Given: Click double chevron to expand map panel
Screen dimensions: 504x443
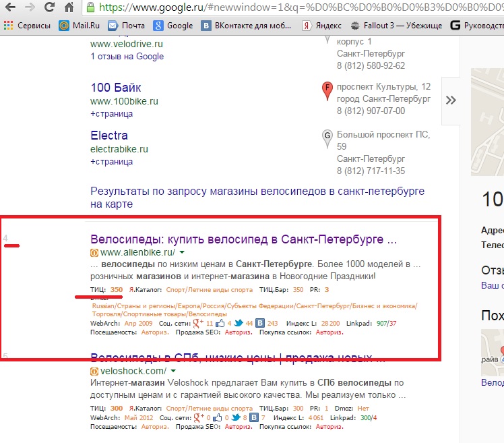Looking at the screenshot, I should 451,100.
